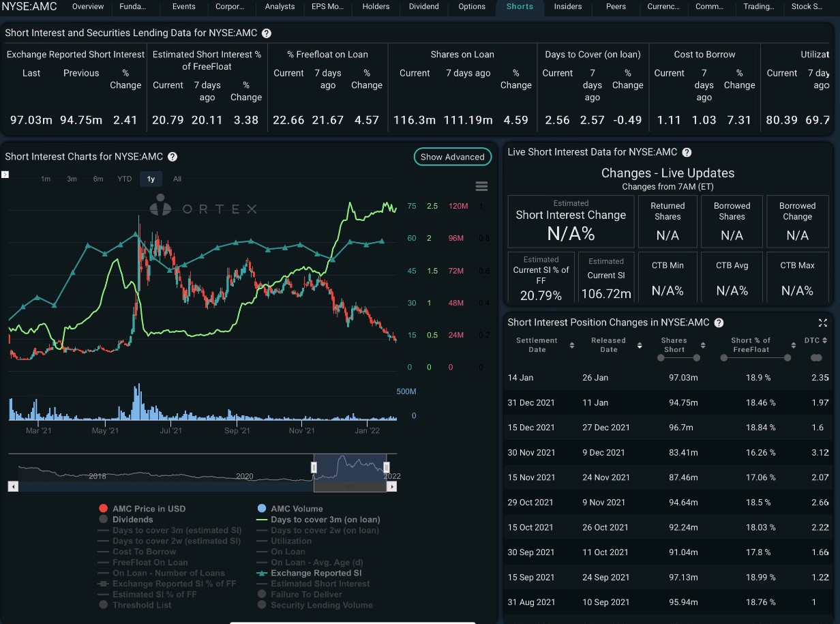The image size is (840, 624).
Task: Set chart range to 3m
Action: click(72, 179)
